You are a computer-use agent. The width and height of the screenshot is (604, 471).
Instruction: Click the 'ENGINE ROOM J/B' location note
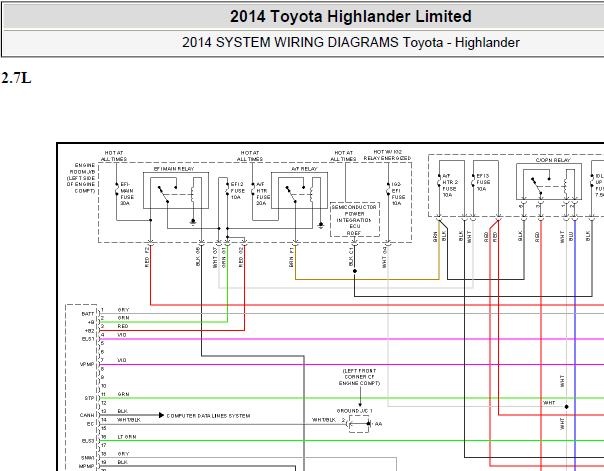[81, 178]
